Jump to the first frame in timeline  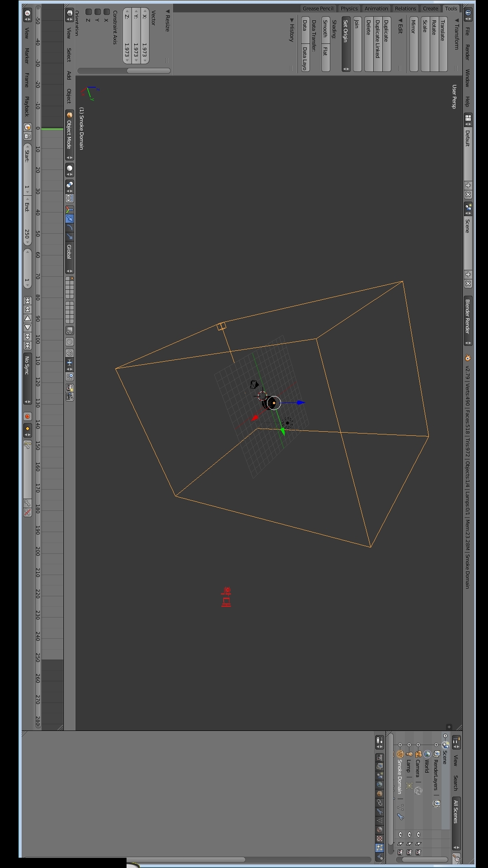pyautogui.click(x=28, y=301)
